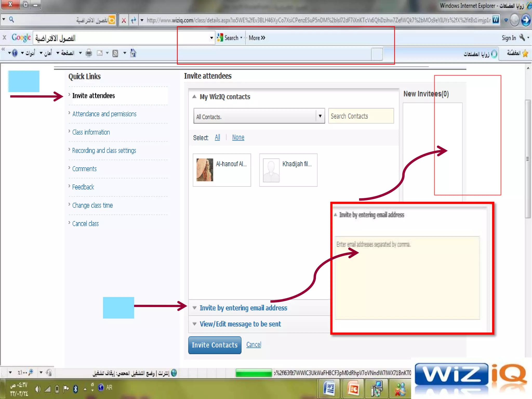
Task: Click the home icon in the toolbar
Action: (133, 53)
